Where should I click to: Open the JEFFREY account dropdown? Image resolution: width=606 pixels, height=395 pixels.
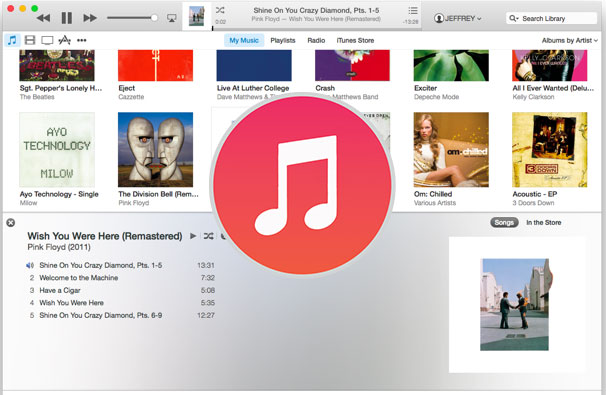pyautogui.click(x=458, y=18)
